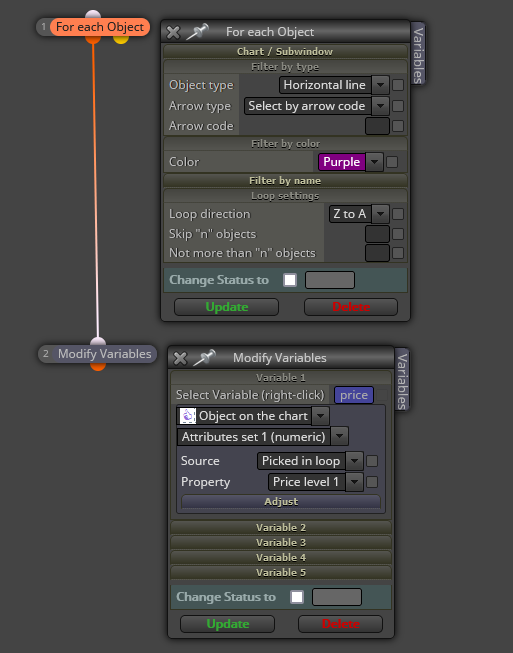Expand the Variable 2 section

click(x=281, y=528)
